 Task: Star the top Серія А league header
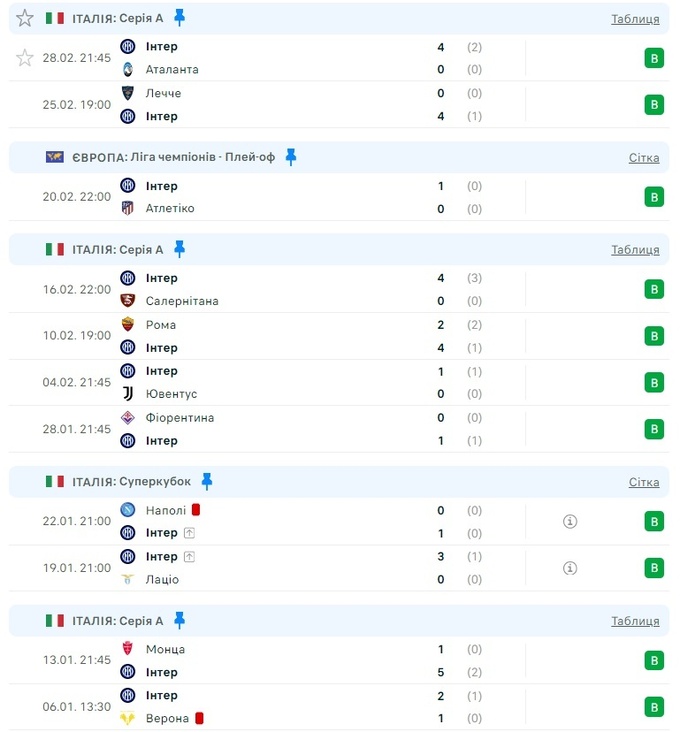coord(25,18)
